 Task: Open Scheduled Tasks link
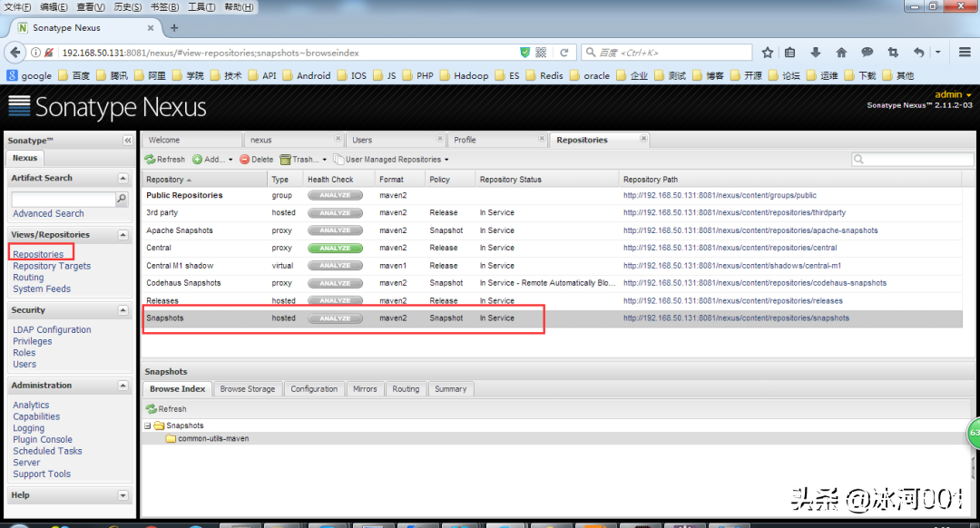[x=47, y=451]
